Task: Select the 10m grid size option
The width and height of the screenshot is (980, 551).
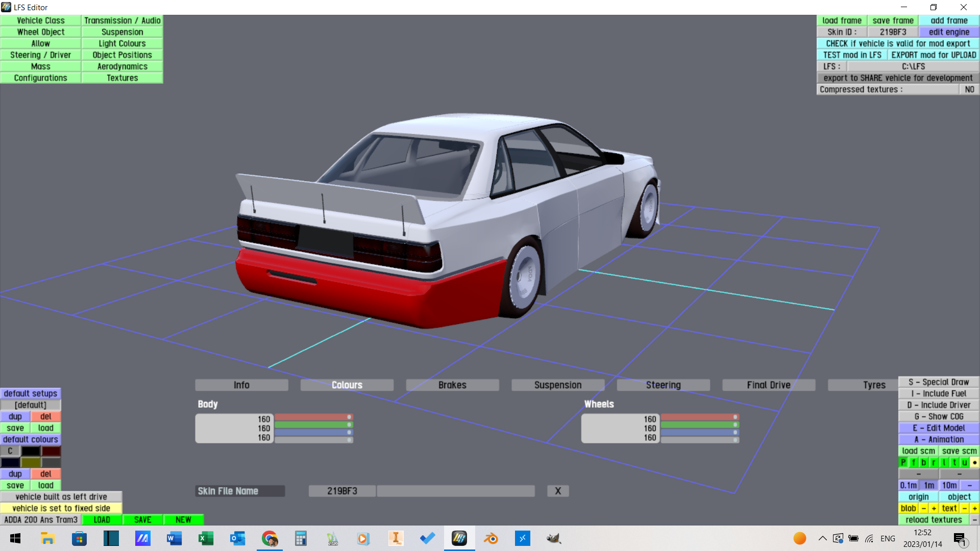Action: pyautogui.click(x=949, y=485)
